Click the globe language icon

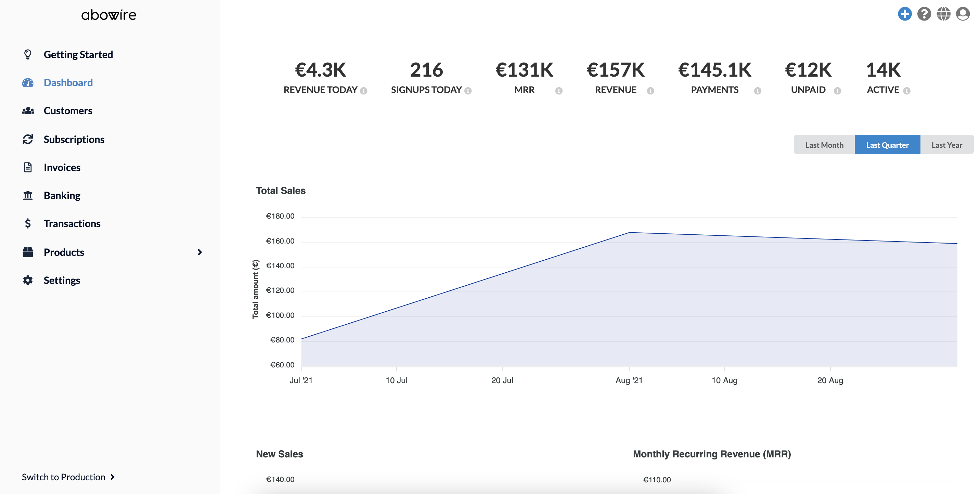943,14
